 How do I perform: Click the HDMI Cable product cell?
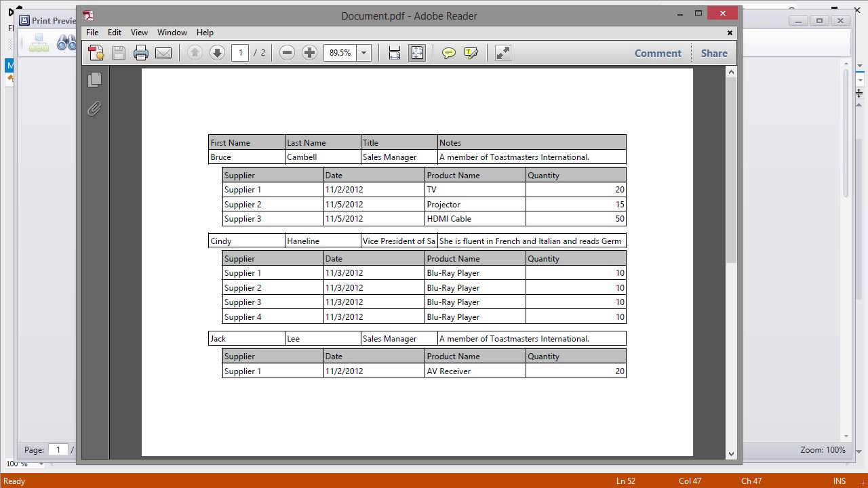point(475,219)
